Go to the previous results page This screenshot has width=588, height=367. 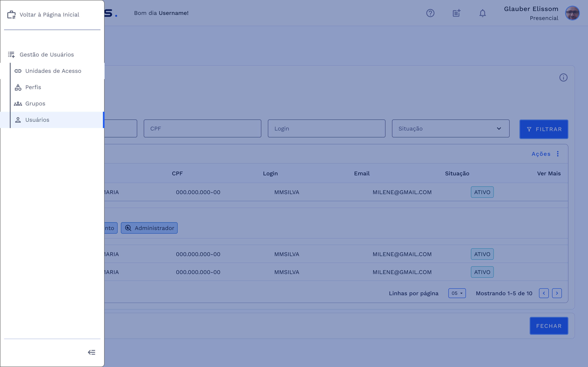point(543,293)
